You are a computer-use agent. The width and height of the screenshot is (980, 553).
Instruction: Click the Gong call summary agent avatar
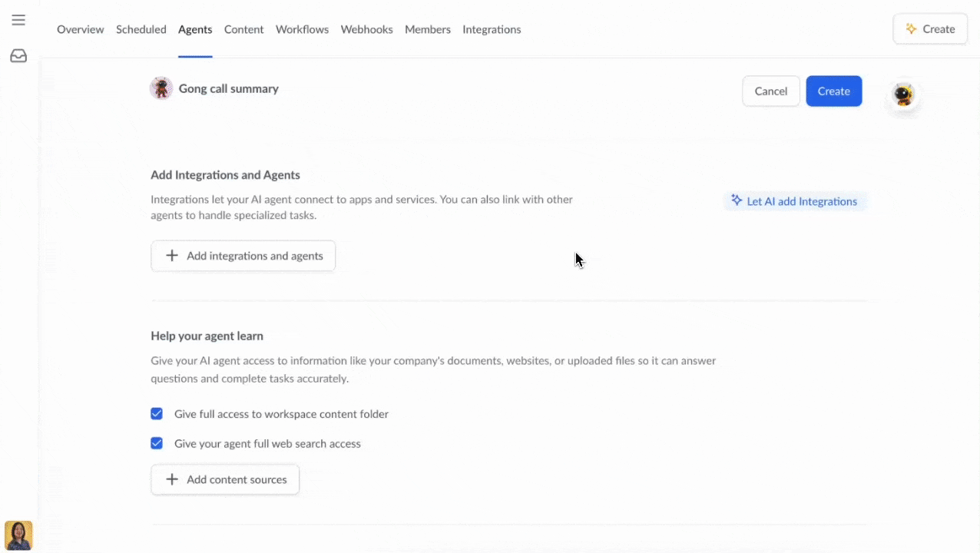[x=161, y=88]
